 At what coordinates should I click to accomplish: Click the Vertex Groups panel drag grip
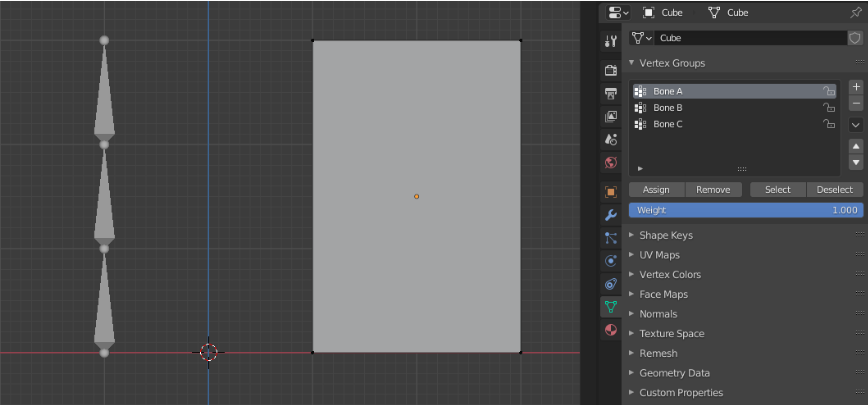pos(860,62)
